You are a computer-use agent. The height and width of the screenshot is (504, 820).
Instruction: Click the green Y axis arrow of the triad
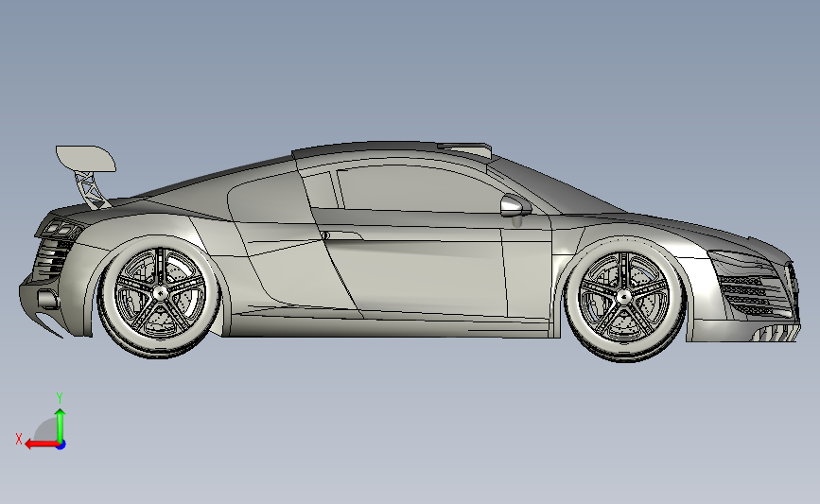(x=61, y=426)
